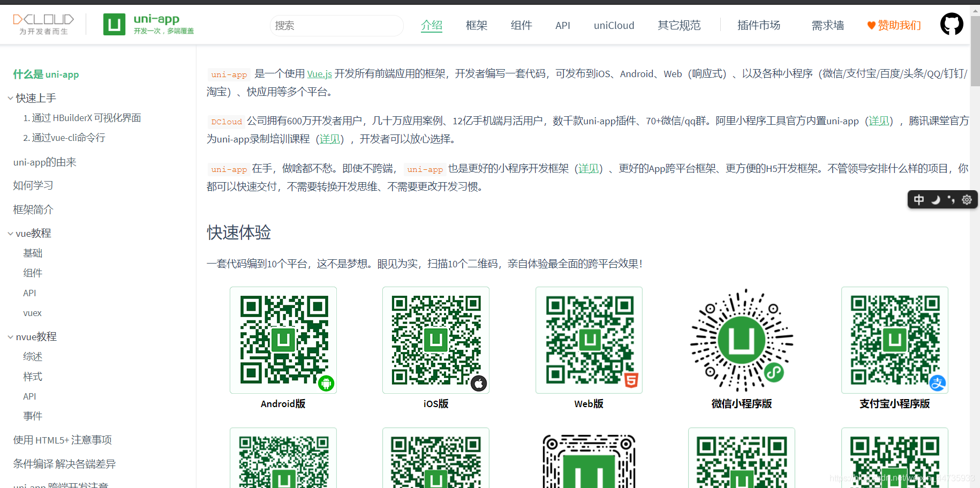
Task: Open 事件 under nvue教程
Action: 33,416
